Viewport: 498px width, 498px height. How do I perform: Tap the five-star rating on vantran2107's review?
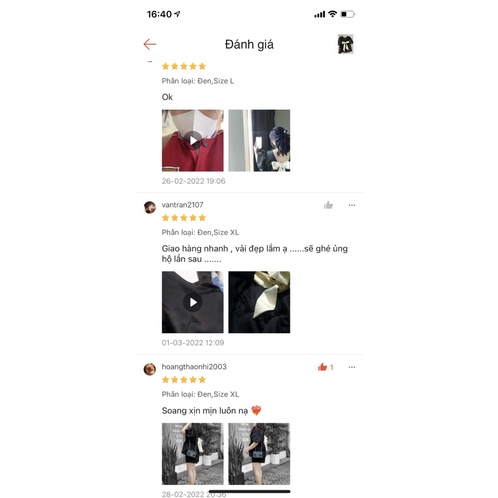(184, 218)
